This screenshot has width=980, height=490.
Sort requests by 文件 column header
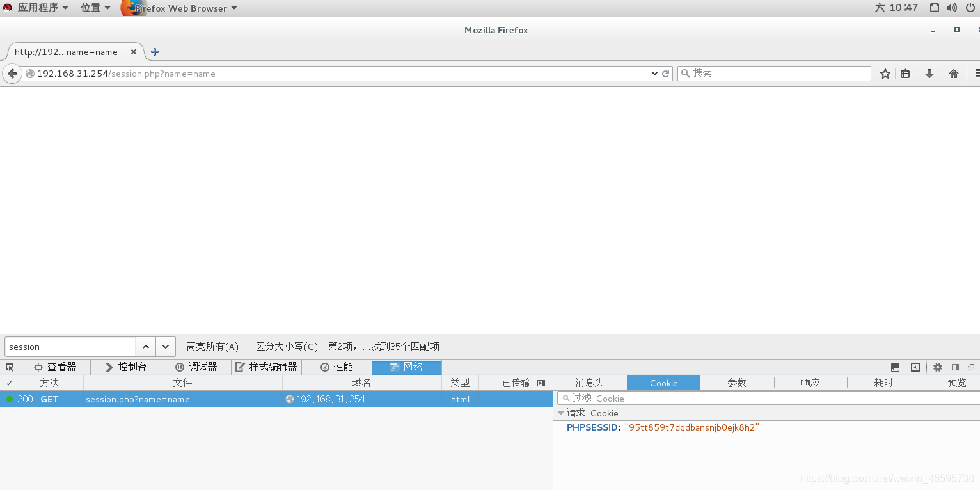click(x=183, y=383)
